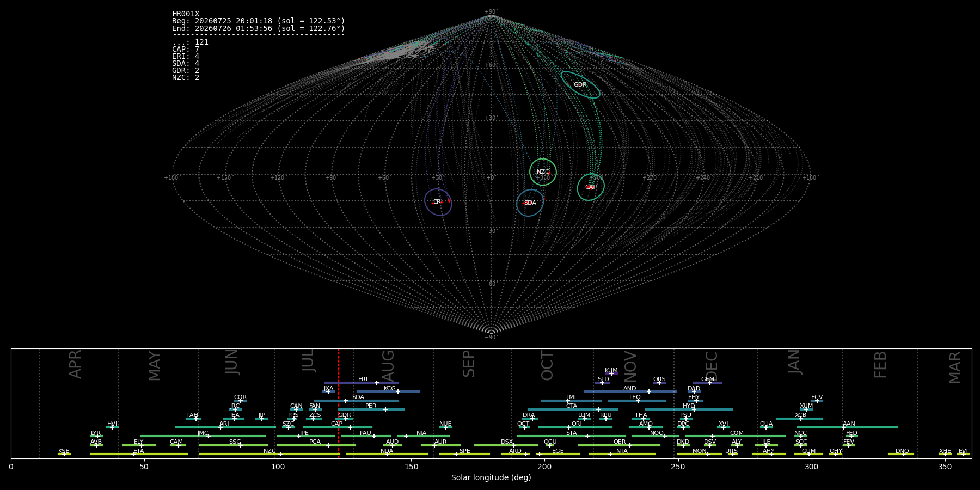Click the AAN shower bar
Screen dimensions: 980x490
pyautogui.click(x=848, y=427)
